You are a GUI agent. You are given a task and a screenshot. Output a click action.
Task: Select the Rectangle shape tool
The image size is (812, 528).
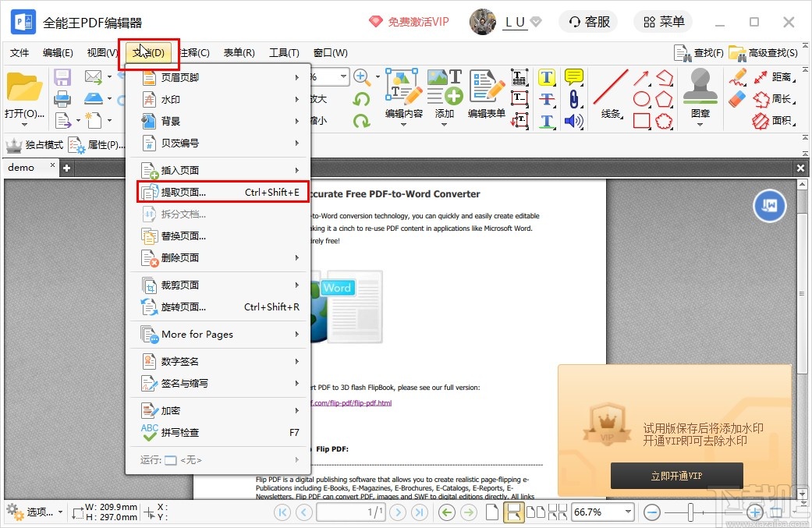642,121
